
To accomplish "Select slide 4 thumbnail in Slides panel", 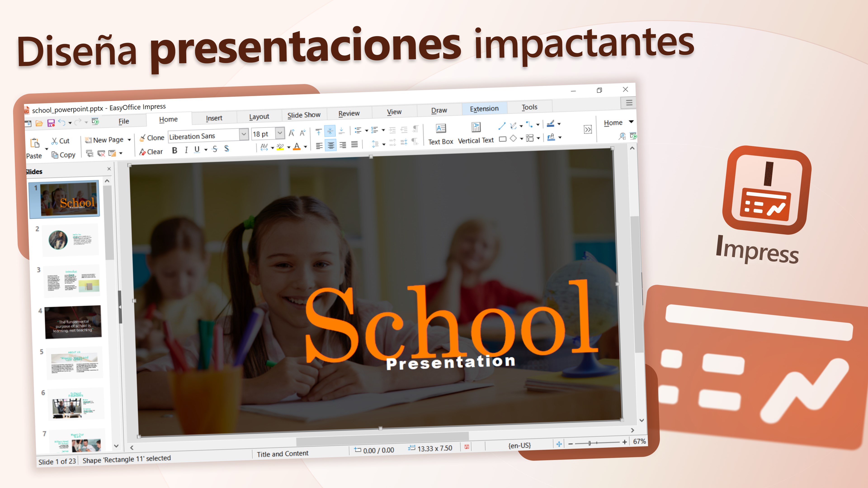I will click(x=73, y=322).
